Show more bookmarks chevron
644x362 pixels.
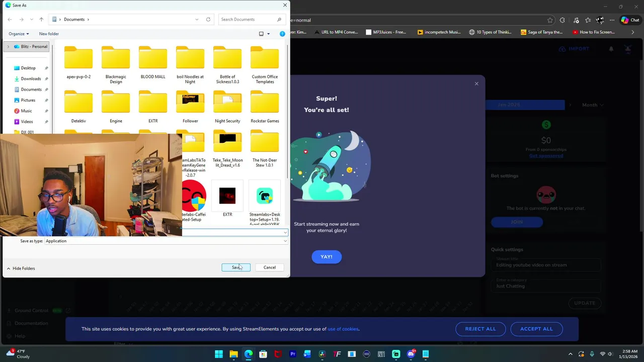(633, 32)
